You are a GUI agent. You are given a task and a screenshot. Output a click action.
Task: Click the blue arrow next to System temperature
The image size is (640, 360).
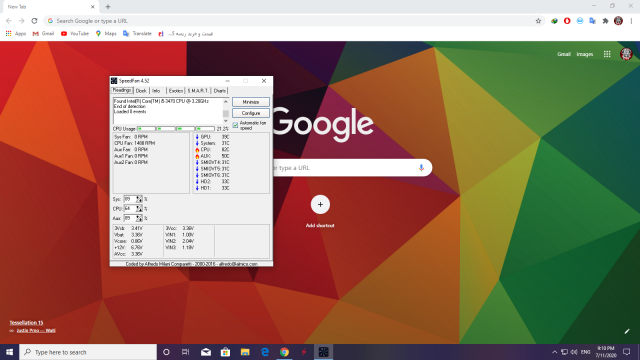point(197,143)
